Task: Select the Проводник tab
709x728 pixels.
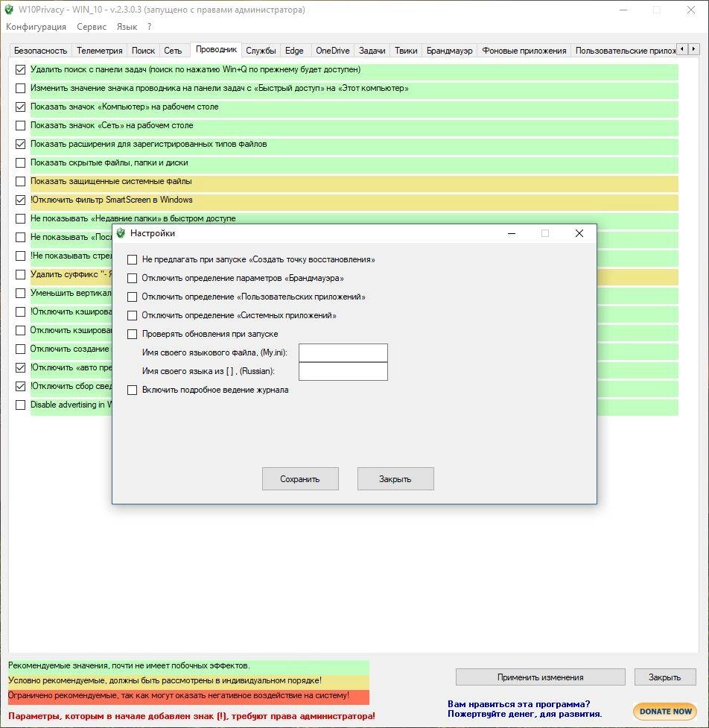Action: point(216,49)
